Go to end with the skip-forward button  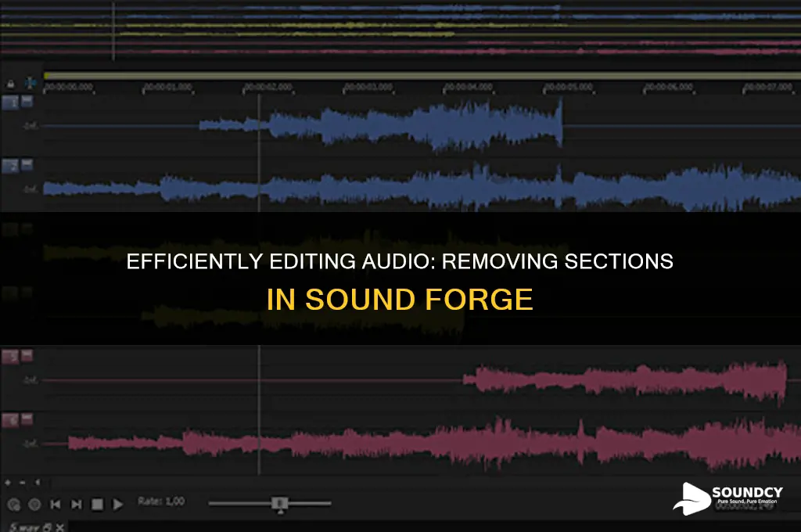click(x=76, y=505)
